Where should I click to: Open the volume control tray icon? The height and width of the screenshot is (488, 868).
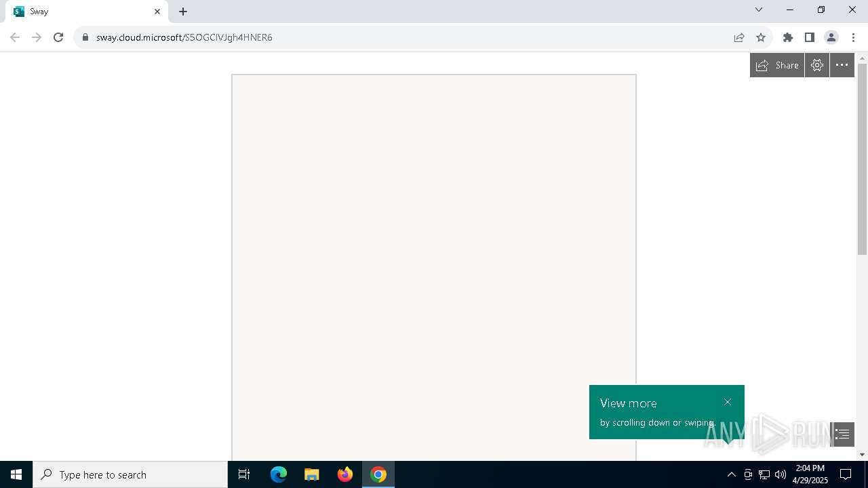pyautogui.click(x=781, y=474)
